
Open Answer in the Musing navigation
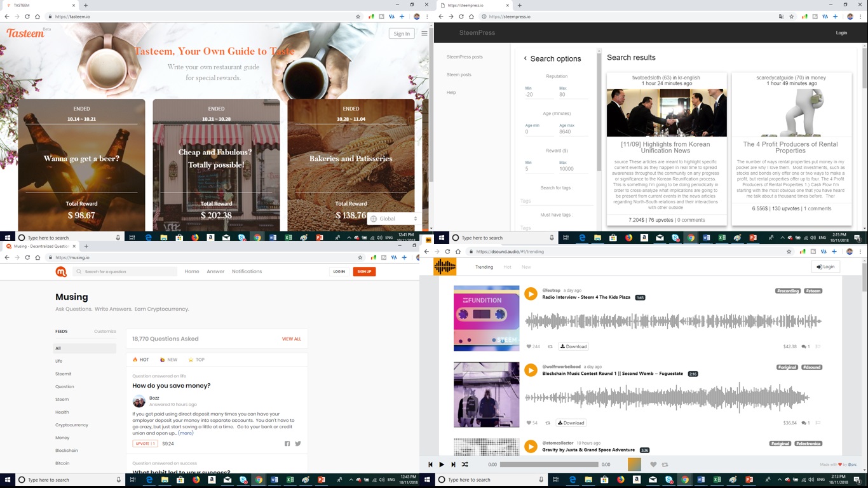[215, 271]
